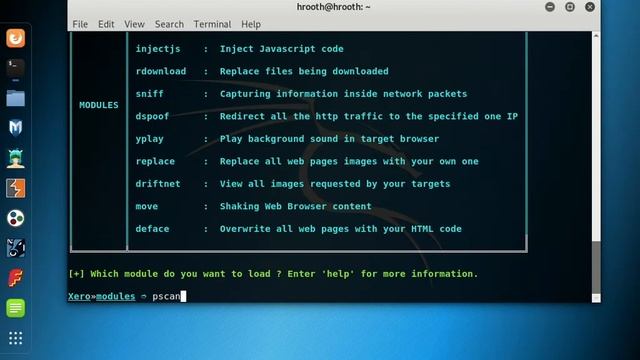Click the 'deface' module name
This screenshot has height=360, width=640.
(x=152, y=229)
